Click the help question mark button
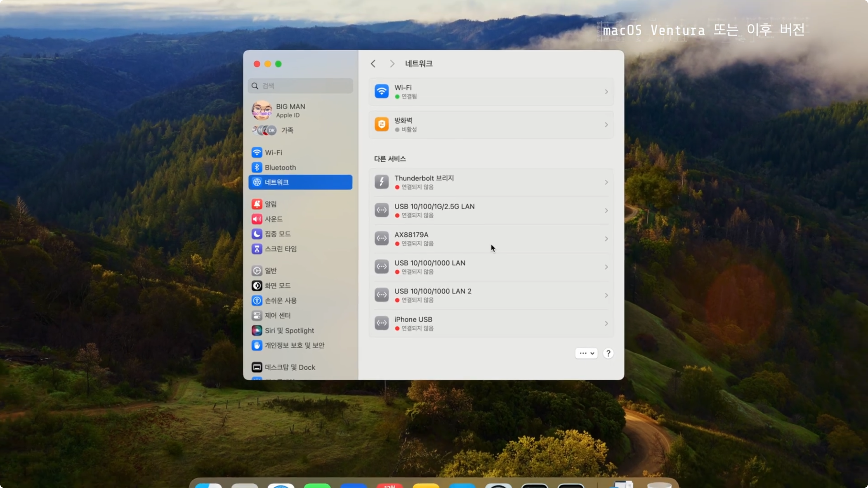The height and width of the screenshot is (488, 868). click(x=608, y=353)
